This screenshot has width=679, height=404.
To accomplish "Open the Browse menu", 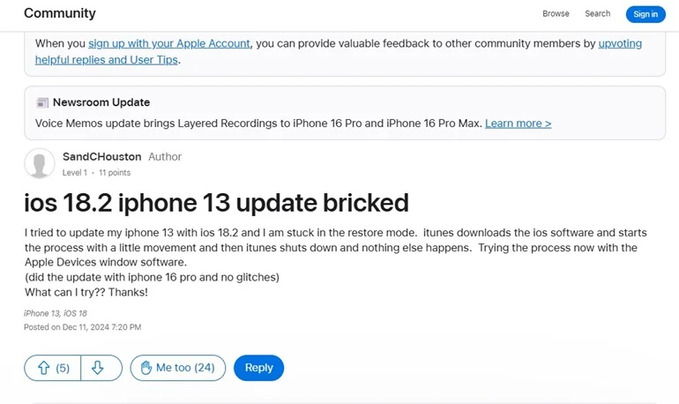I will [x=556, y=14].
